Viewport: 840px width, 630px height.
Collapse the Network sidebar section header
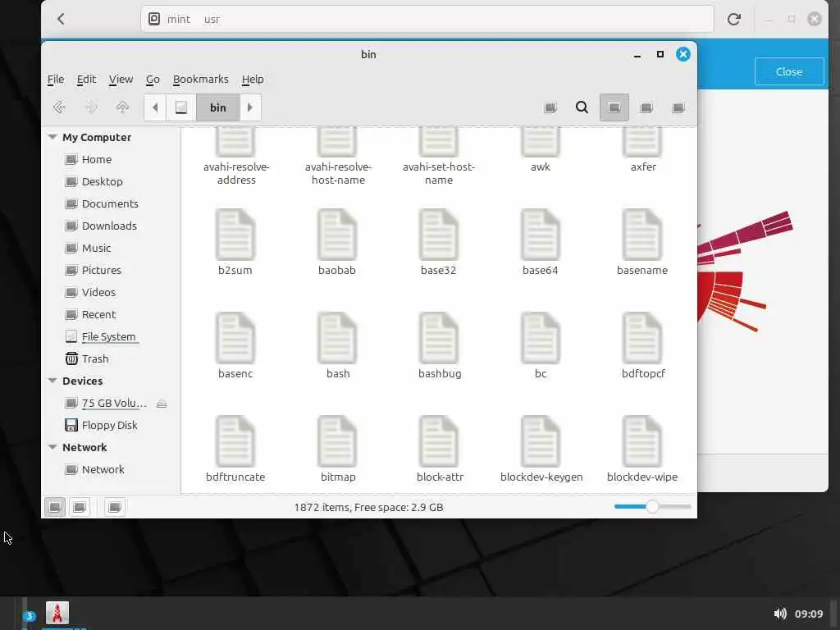tap(52, 447)
